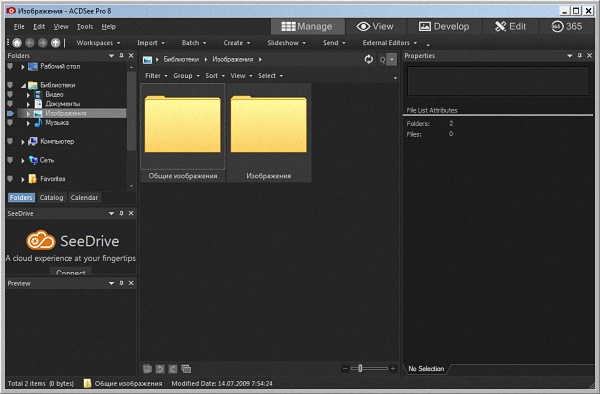600x394 pixels.
Task: Toggle Easy-Select marker for Музыка
Action: point(10,122)
